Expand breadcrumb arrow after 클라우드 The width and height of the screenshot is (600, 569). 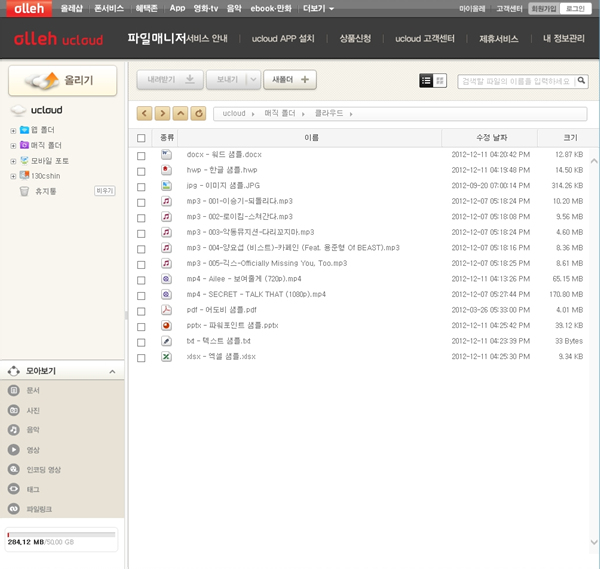click(x=351, y=114)
